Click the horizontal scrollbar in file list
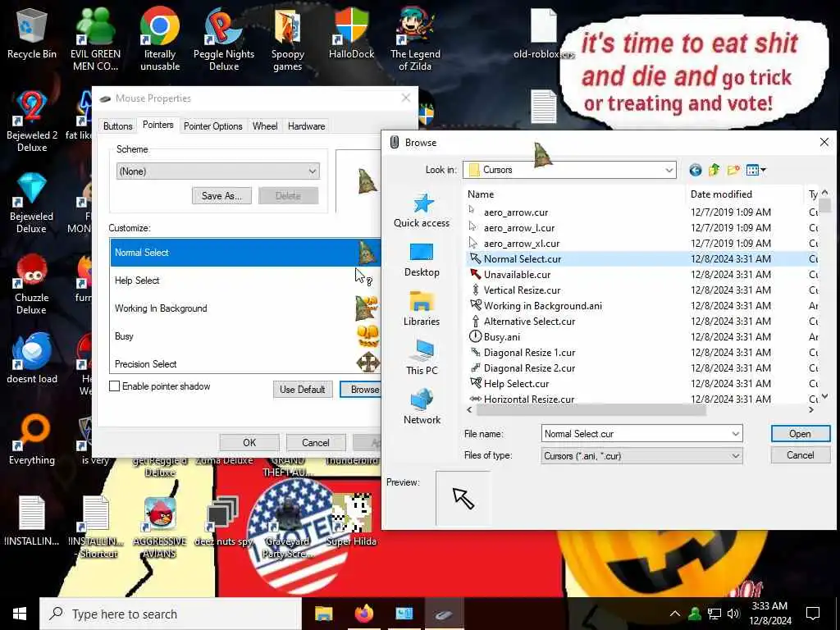Image resolution: width=840 pixels, height=630 pixels. pos(591,410)
